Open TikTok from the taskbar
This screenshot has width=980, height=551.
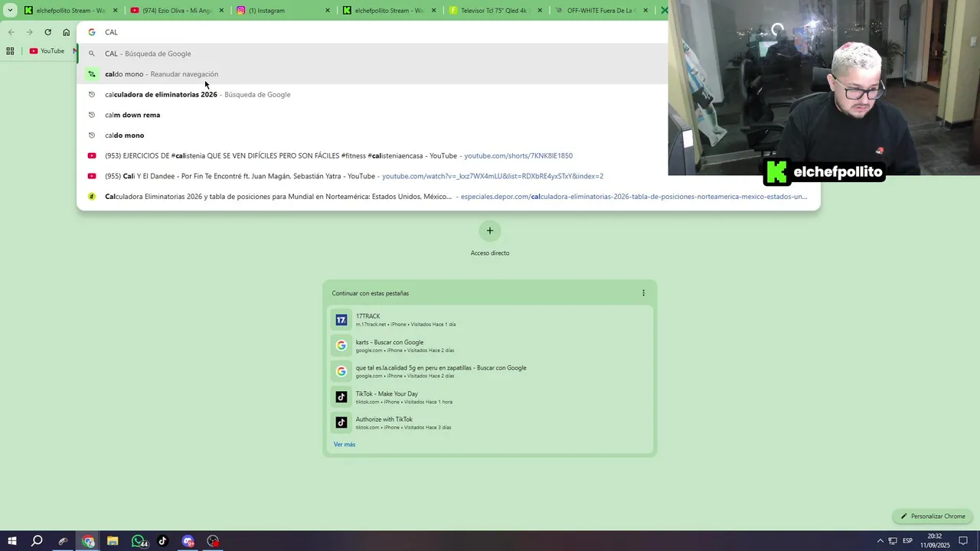pos(162,541)
